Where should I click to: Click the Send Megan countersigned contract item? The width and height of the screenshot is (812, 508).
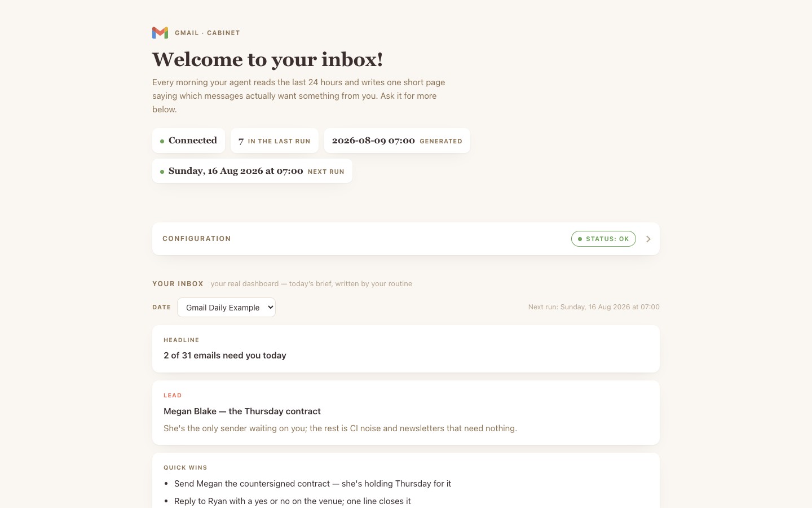pyautogui.click(x=312, y=484)
